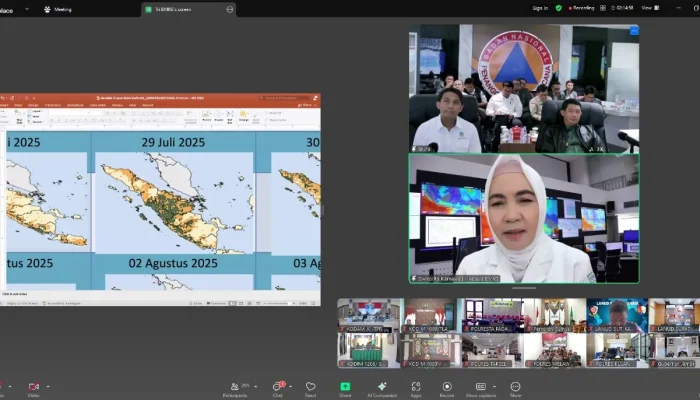Select the shared screen tab

188,9
